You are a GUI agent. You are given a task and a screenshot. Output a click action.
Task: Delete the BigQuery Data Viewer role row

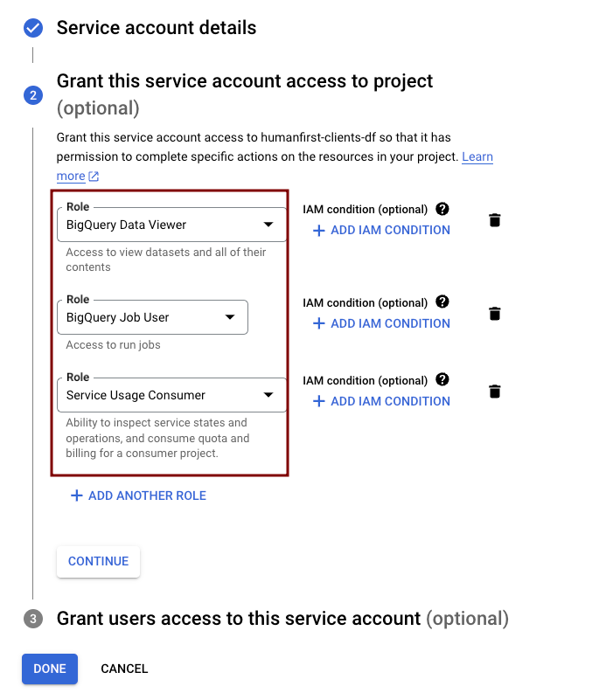[495, 220]
